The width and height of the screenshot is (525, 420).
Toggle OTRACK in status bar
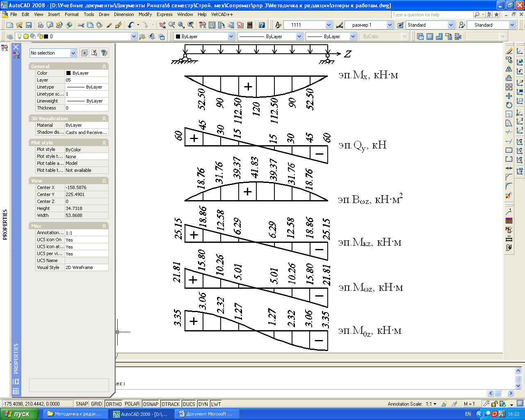[x=171, y=404]
